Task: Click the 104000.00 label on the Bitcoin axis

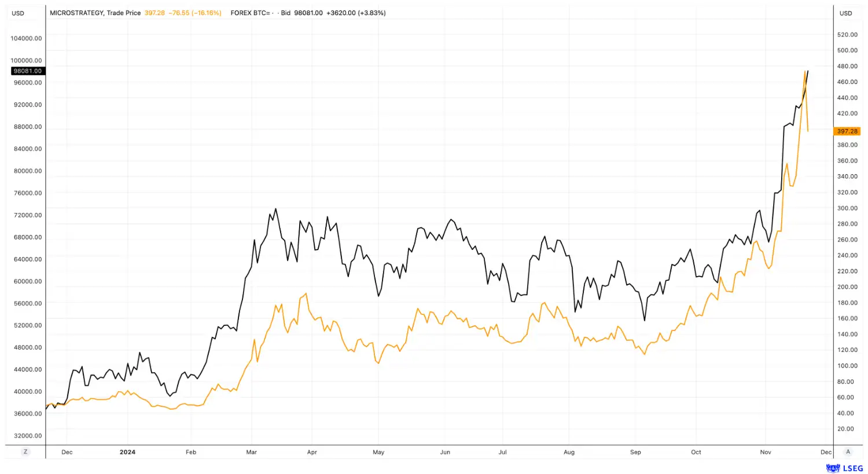Action: pyautogui.click(x=26, y=38)
